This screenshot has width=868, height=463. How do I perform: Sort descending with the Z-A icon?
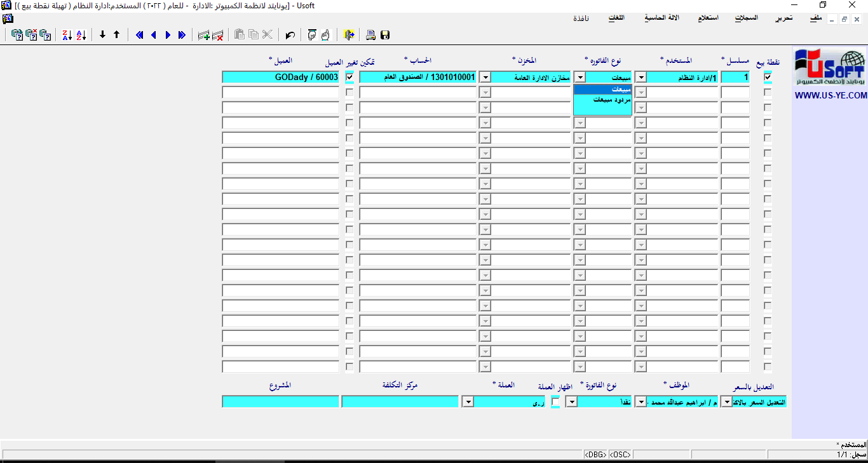pyautogui.click(x=67, y=35)
